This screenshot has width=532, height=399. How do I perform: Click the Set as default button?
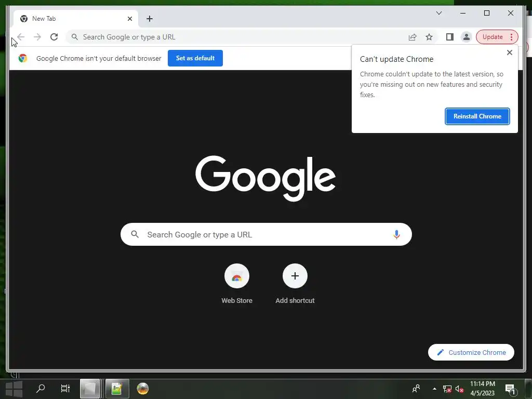(x=195, y=58)
